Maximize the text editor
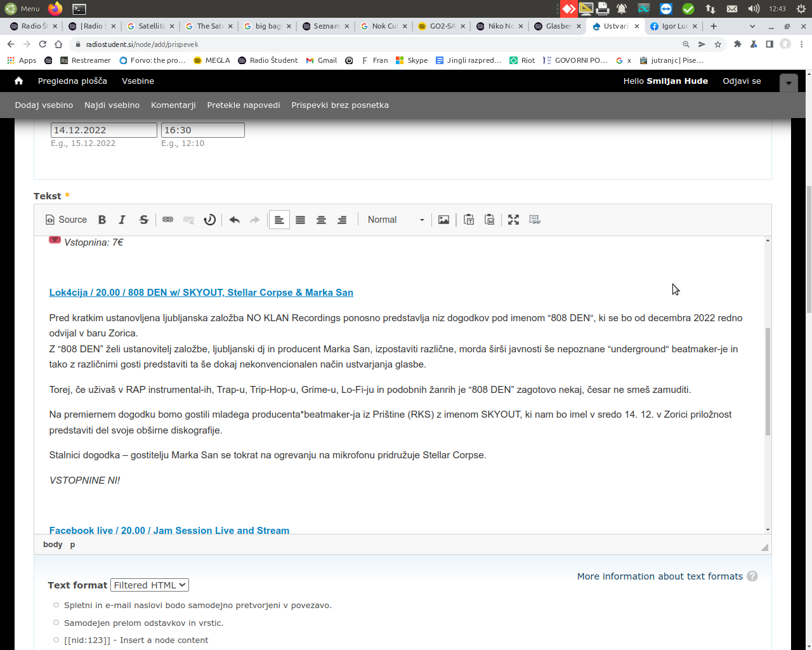This screenshot has width=812, height=650. [x=513, y=220]
